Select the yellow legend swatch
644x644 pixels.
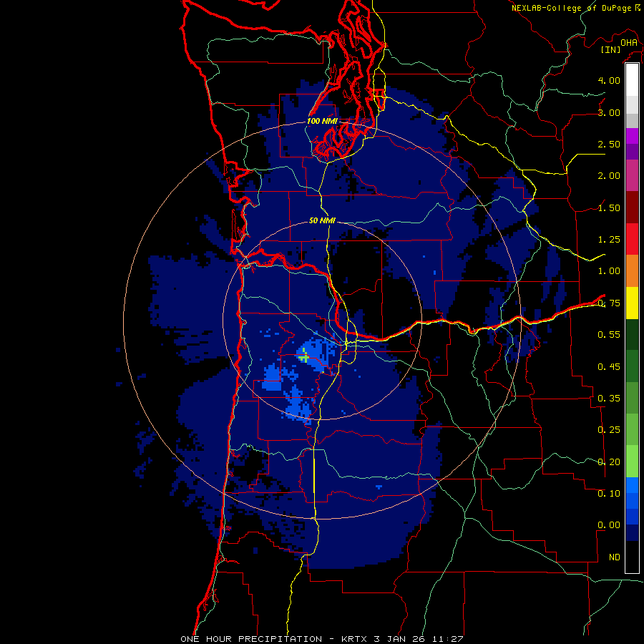(x=632, y=303)
